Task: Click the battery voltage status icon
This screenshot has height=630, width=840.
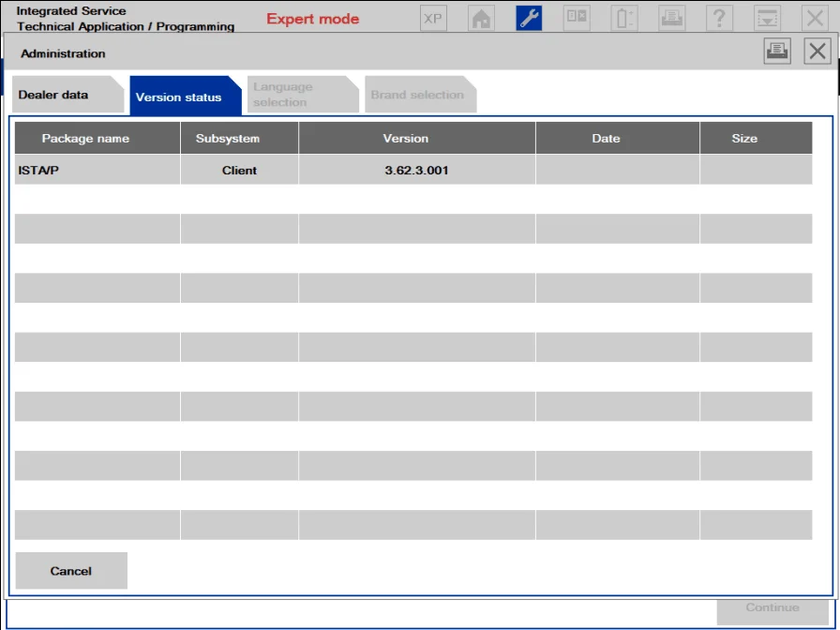Action: (623, 17)
